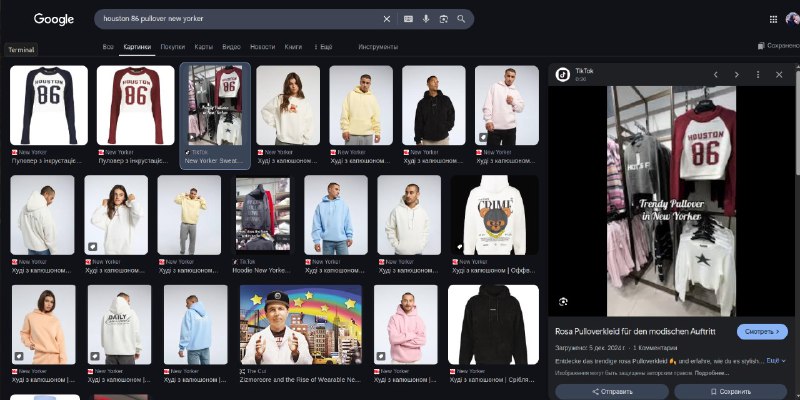The height and width of the screenshot is (400, 800).
Task: Click into the search input field
Action: 240,19
